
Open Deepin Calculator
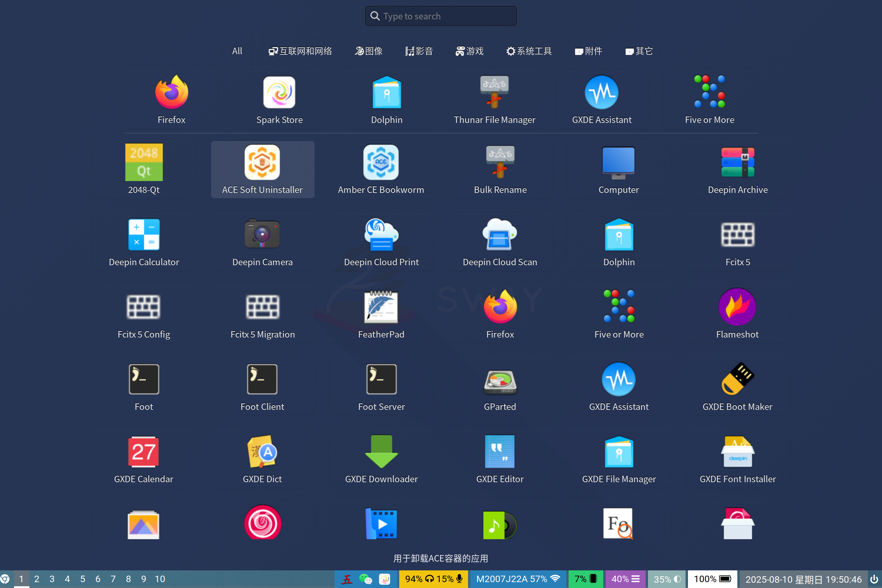coord(144,242)
